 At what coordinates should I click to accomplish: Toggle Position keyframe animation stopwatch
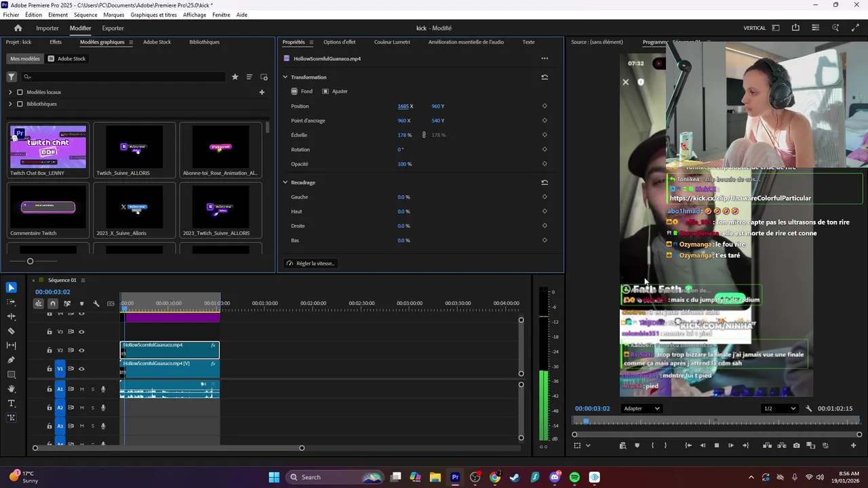[545, 106]
